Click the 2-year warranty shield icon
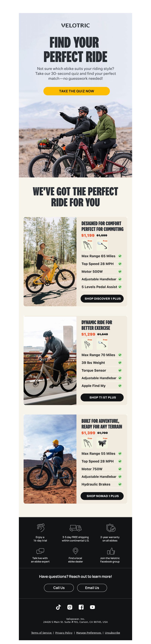 click(x=111, y=528)
